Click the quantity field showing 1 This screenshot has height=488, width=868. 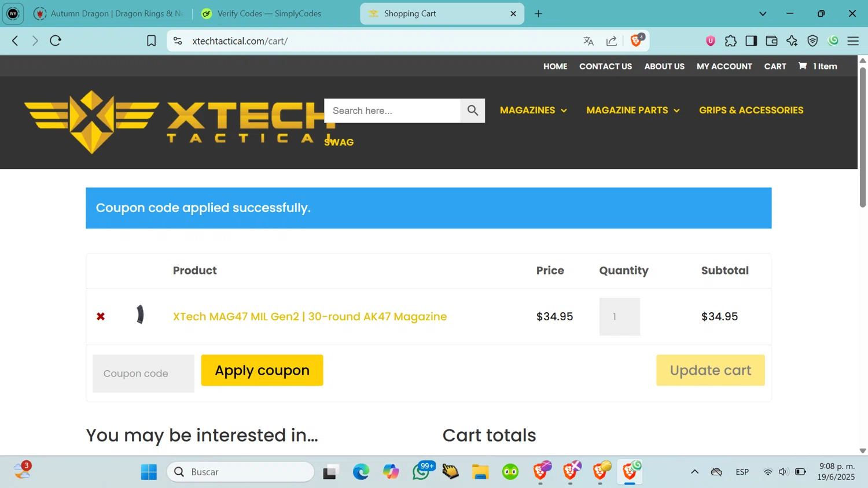620,316
